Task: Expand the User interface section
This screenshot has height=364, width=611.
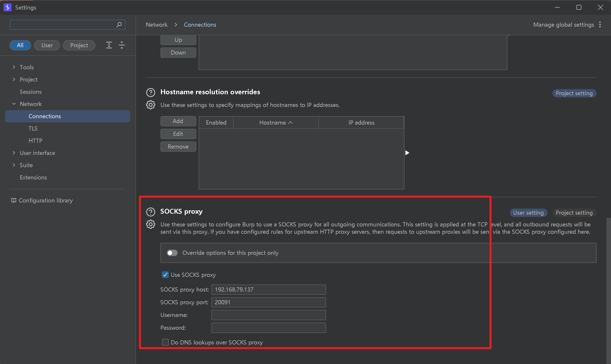Action: pos(14,153)
